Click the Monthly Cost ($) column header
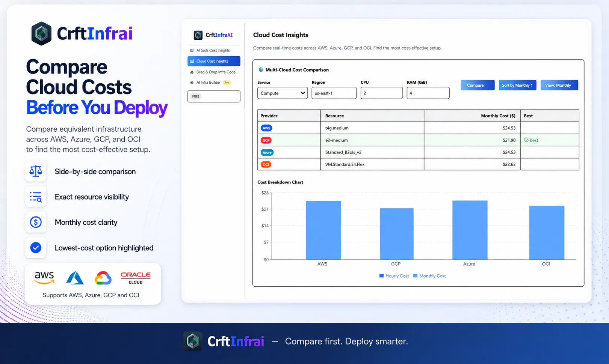Viewport: 609px width, 364px height. pyautogui.click(x=472, y=116)
